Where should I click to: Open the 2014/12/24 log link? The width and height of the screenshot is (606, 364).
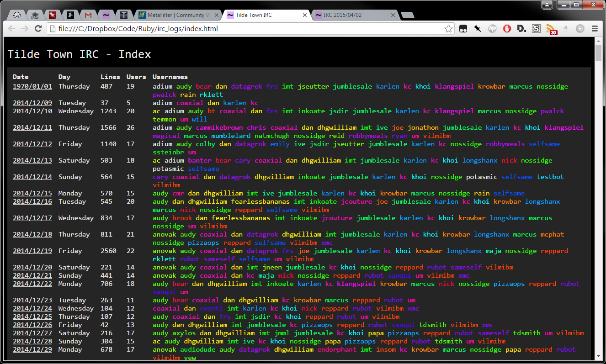click(x=32, y=308)
